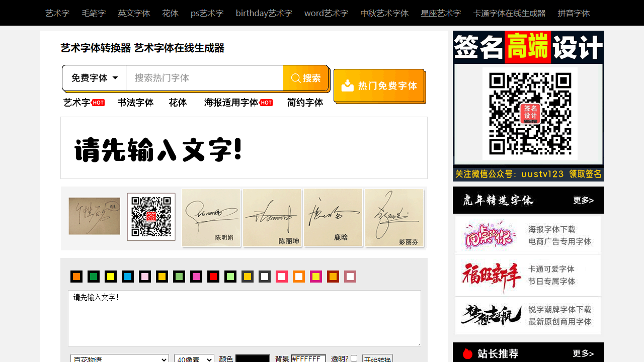Open the 免费字体 dropdown
Screen dimensions: 644x362
pyautogui.click(x=94, y=77)
